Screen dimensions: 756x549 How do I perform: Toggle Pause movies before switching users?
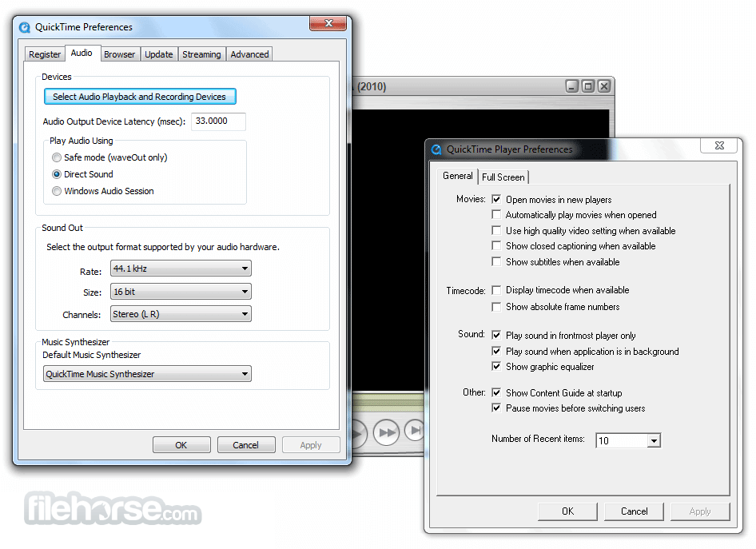click(x=496, y=408)
